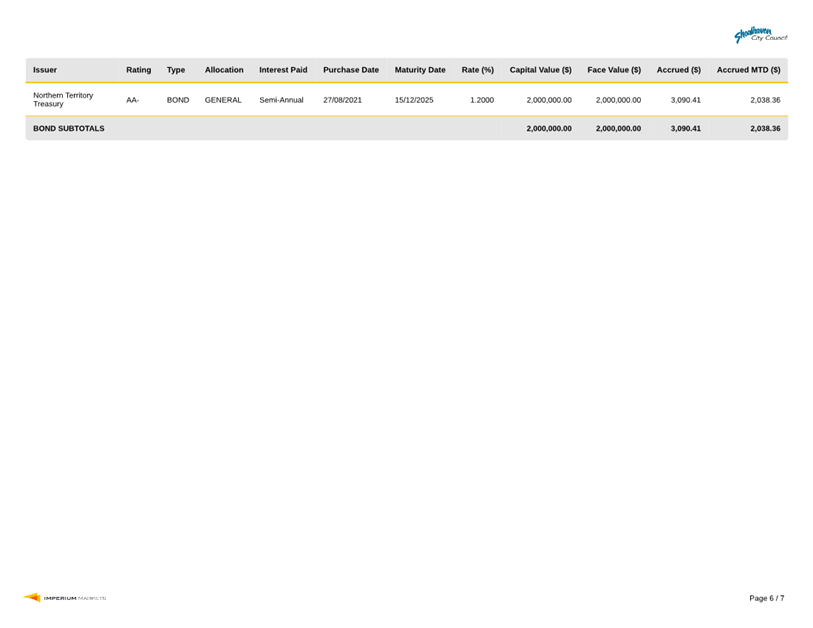813x628 pixels.
Task: Click the Type column header
Action: click(x=176, y=70)
